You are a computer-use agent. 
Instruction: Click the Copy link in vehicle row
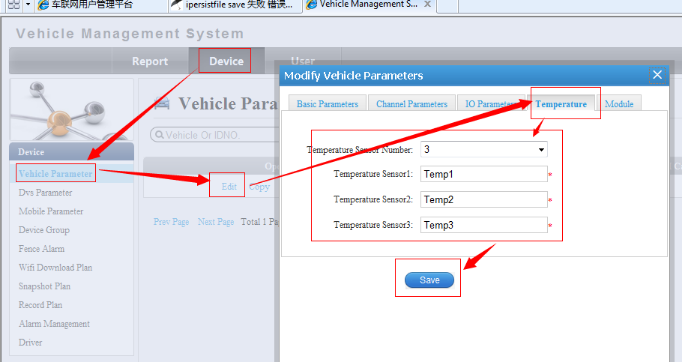coord(260,187)
